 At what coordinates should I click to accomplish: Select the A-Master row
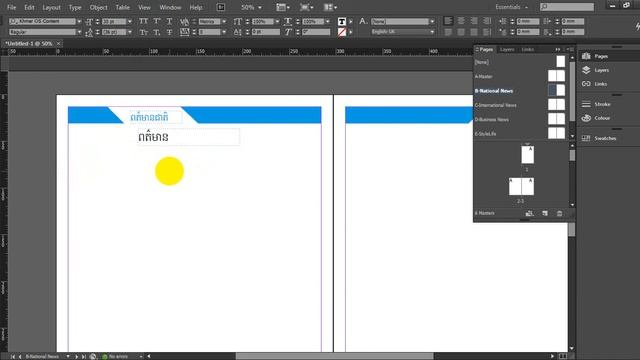click(520, 76)
